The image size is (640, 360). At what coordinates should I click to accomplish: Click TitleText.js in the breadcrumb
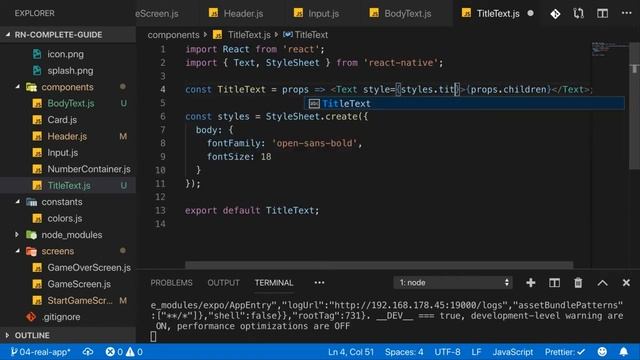tap(249, 35)
